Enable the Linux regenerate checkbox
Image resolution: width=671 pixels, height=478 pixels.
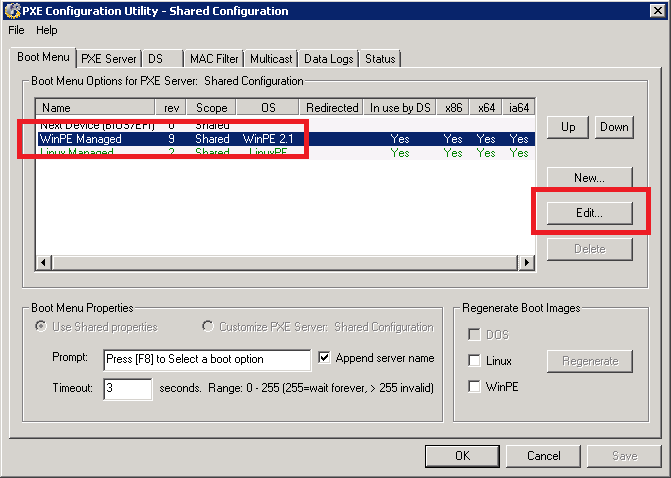tap(476, 360)
